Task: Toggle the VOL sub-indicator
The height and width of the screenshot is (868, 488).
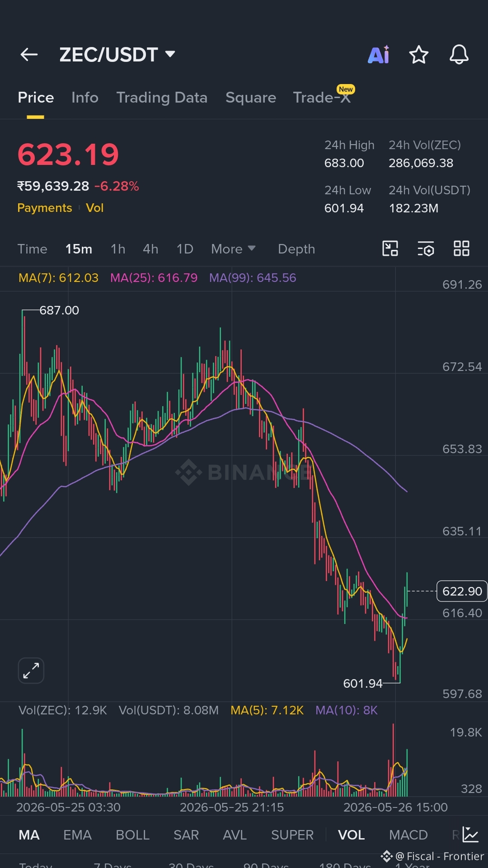Action: (x=351, y=835)
